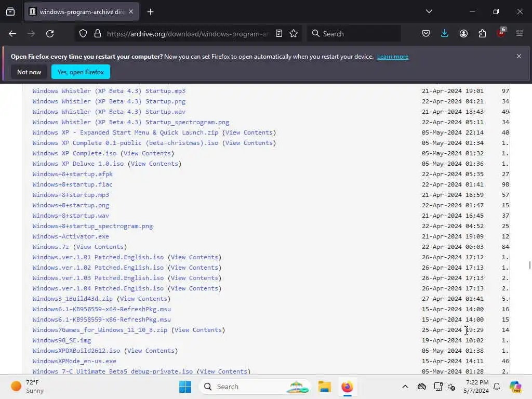The width and height of the screenshot is (532, 399).
Task: Open Windows Start menu
Action: tap(185, 387)
